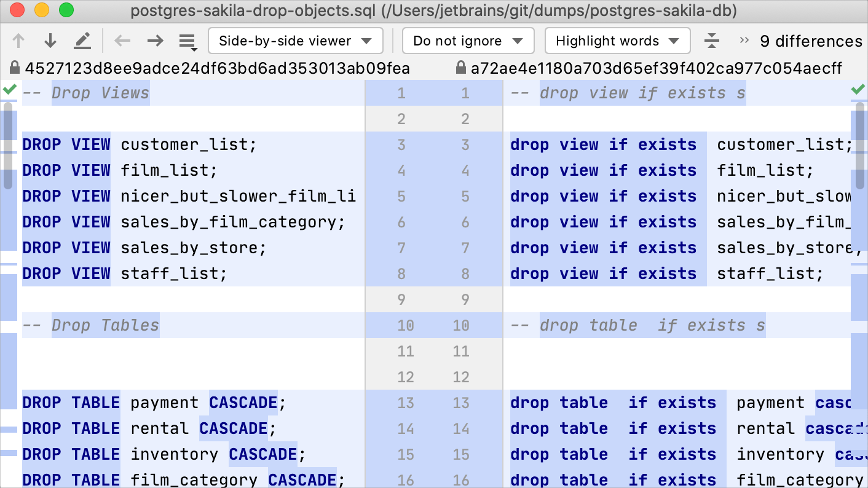The width and height of the screenshot is (868, 488).
Task: Open editor settings via the hamburger icon
Action: [187, 41]
